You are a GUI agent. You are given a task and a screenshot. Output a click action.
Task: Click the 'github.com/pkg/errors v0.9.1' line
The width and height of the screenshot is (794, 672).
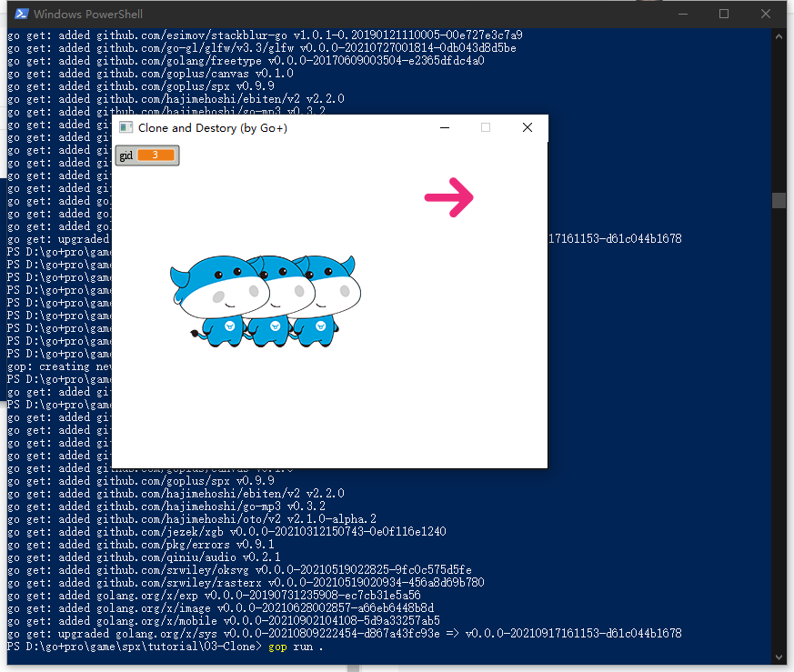click(141, 545)
